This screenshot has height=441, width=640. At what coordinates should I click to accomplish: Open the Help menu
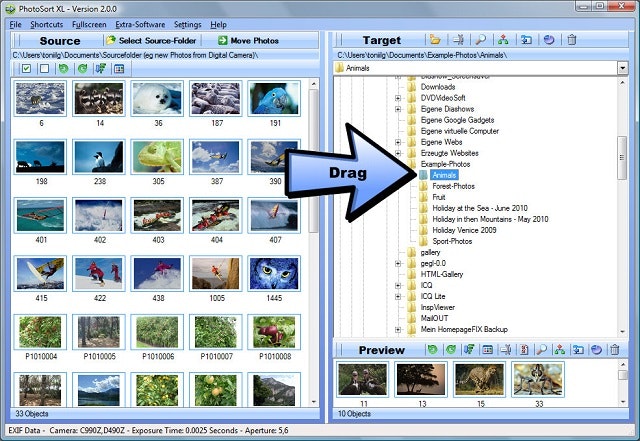tap(218, 24)
